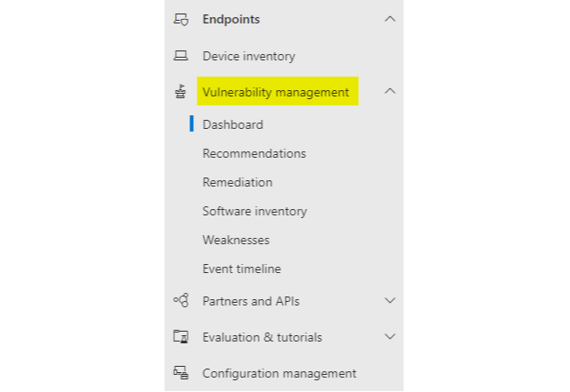
Task: Click the Endpoints section heading text
Action: [231, 19]
